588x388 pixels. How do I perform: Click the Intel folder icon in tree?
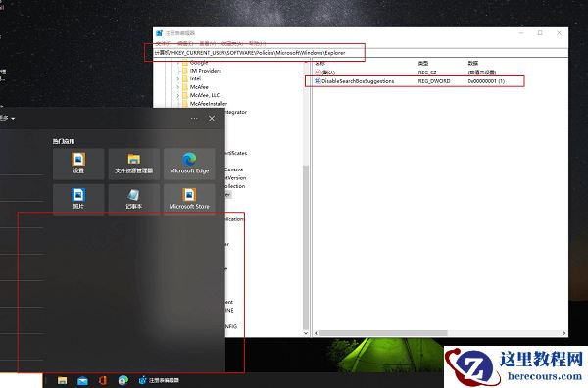tap(185, 78)
